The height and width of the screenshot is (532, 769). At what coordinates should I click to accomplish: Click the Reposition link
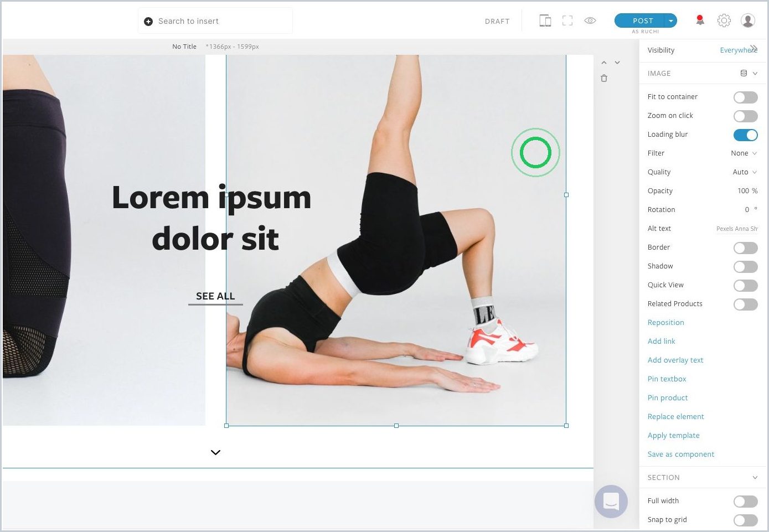tap(666, 322)
